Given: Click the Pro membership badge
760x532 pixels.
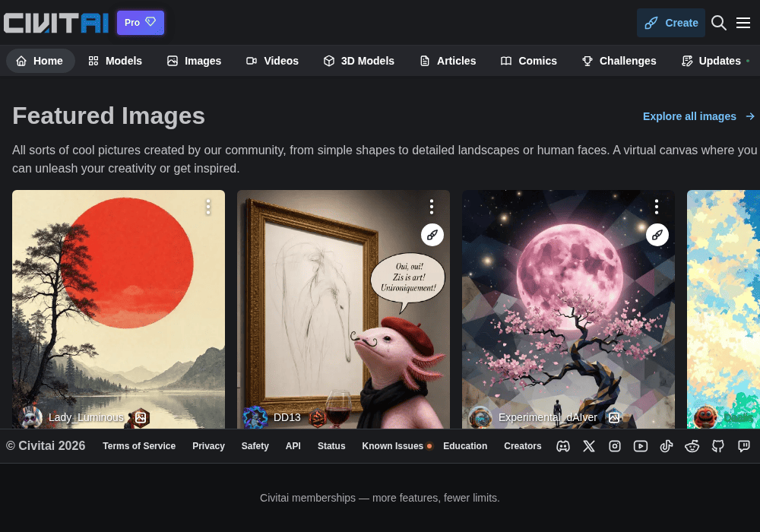Looking at the screenshot, I should [x=141, y=23].
